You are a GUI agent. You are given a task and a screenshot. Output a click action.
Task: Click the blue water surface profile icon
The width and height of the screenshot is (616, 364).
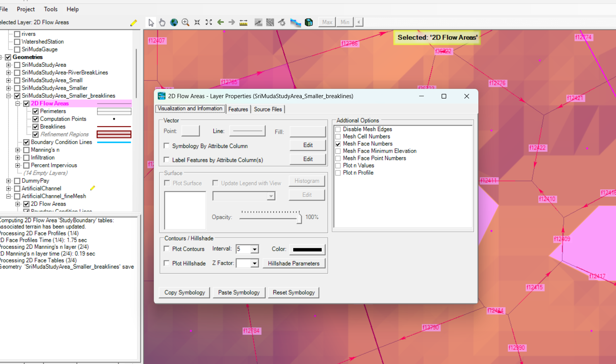(295, 23)
